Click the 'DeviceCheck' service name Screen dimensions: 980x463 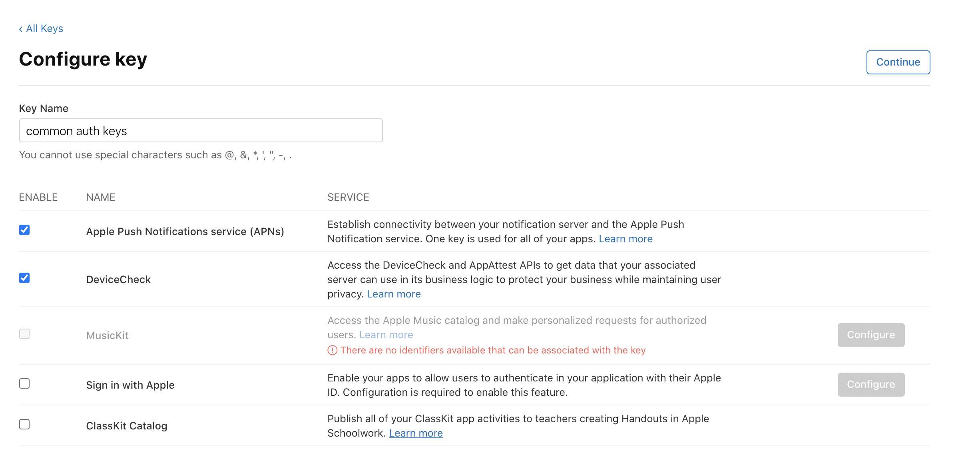pos(118,279)
